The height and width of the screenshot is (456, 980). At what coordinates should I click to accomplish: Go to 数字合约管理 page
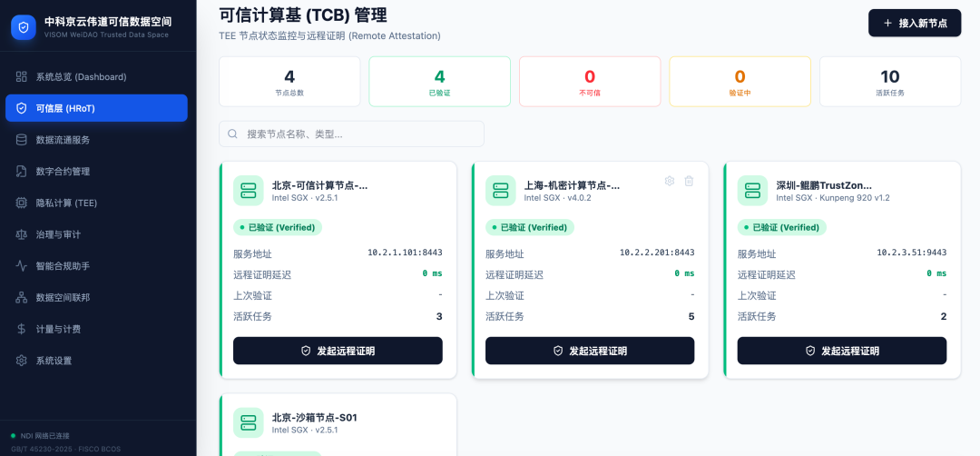point(96,172)
